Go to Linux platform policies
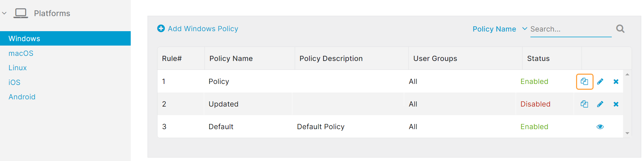 (17, 68)
